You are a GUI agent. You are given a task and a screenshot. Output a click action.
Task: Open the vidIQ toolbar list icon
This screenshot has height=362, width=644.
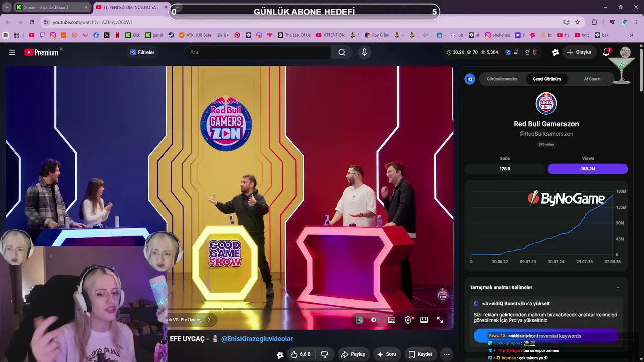click(516, 52)
